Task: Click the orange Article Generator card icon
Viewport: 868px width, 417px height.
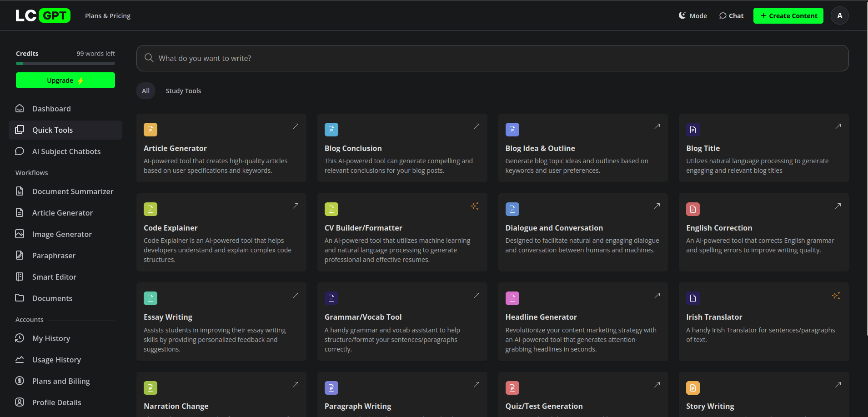Action: [x=151, y=130]
